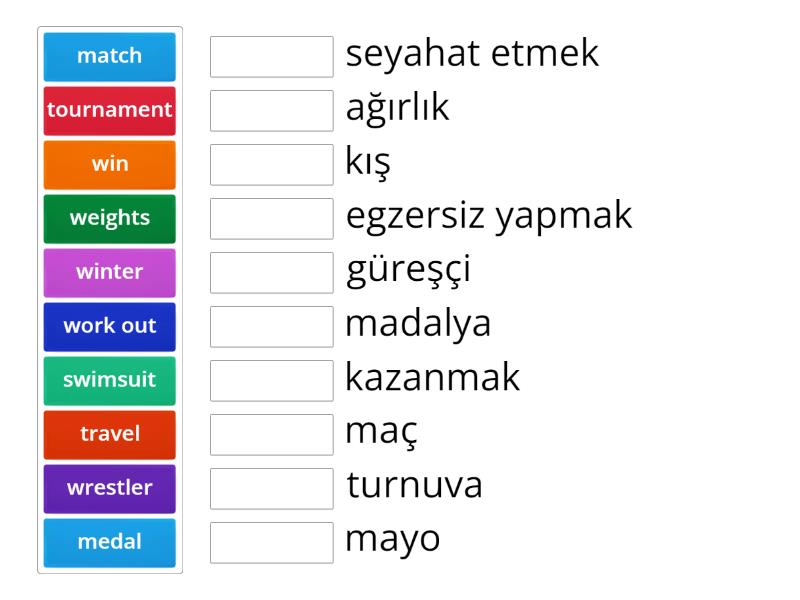Image resolution: width=800 pixels, height=600 pixels.
Task: Click the empty box beside 'turnuva'
Action: tap(272, 489)
